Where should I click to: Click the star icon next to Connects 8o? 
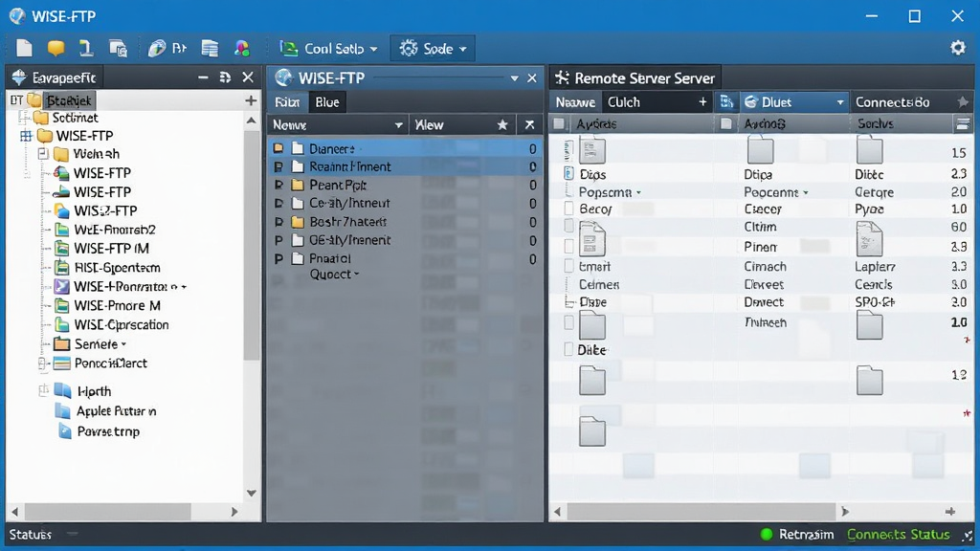(963, 101)
